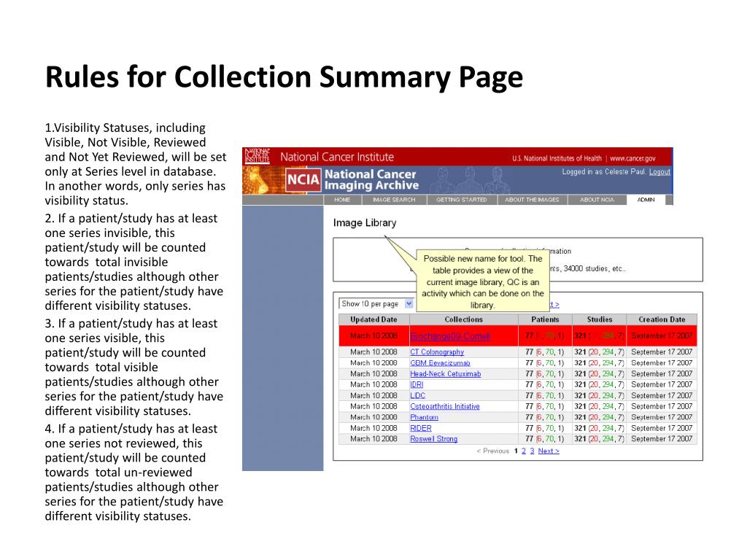This screenshot has height=560, width=747.
Task: Click the < Previous pagination text
Action: (493, 451)
